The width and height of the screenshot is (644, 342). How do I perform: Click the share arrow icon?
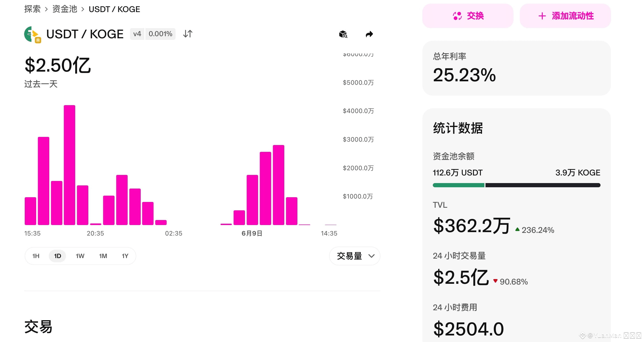tap(369, 34)
